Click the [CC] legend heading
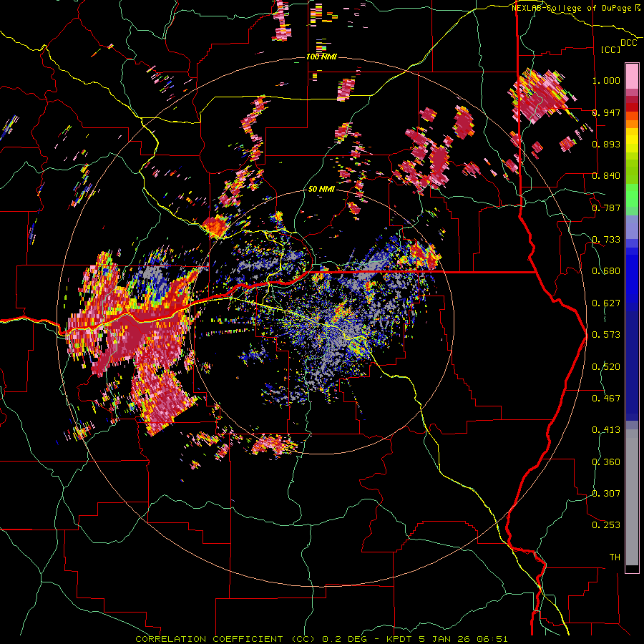 610,49
